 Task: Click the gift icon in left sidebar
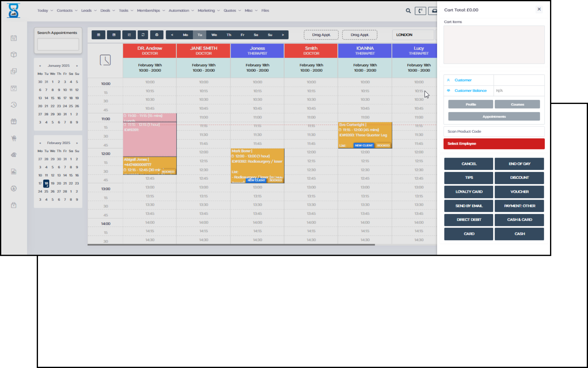click(14, 121)
